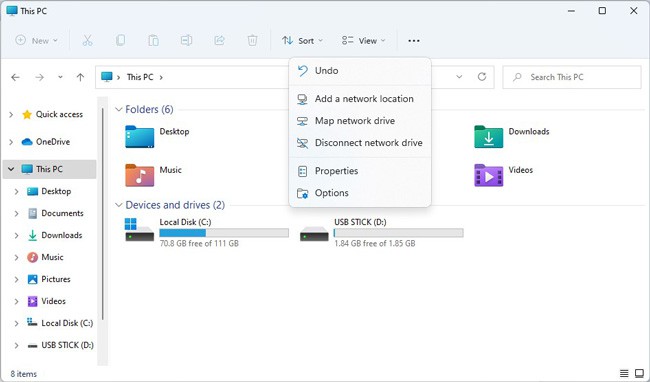The image size is (650, 382).
Task: Choose Disconnect network drive
Action: pyautogui.click(x=360, y=143)
